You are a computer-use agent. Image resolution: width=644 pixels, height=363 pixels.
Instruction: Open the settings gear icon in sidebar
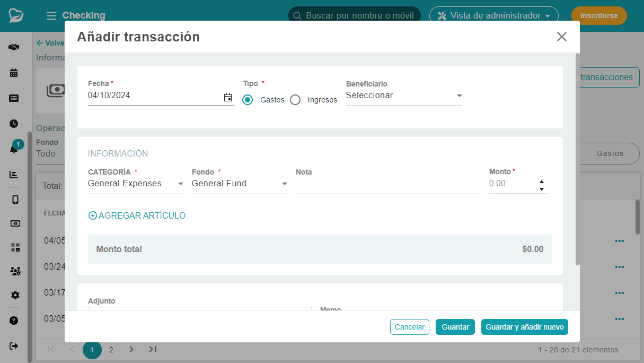(15, 295)
